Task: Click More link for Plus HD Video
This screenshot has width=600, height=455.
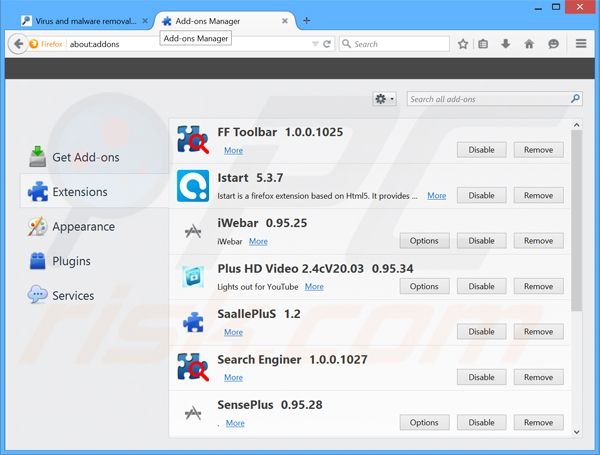Action: (x=314, y=287)
